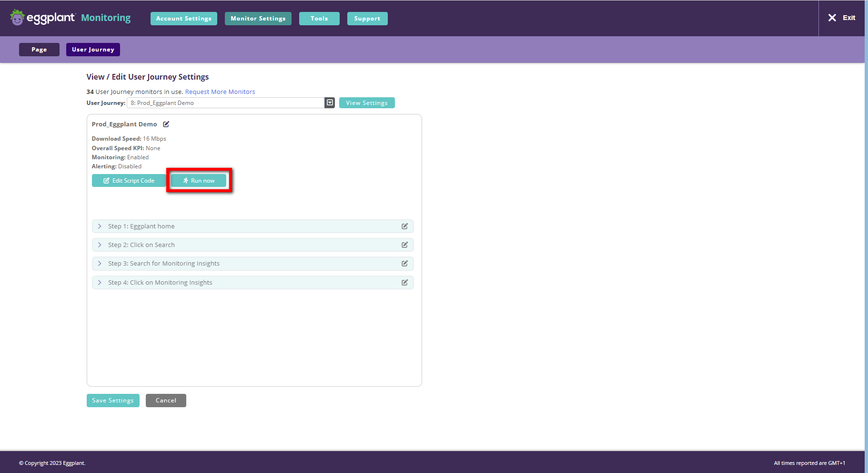Edit Step 1: Eggplant home via pencil icon
The width and height of the screenshot is (868, 473).
tap(404, 226)
